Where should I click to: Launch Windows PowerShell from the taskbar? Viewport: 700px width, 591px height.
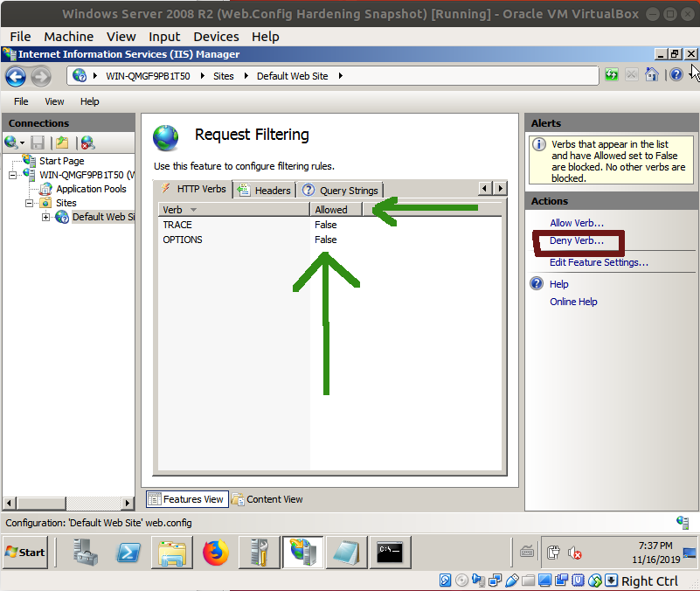point(128,553)
